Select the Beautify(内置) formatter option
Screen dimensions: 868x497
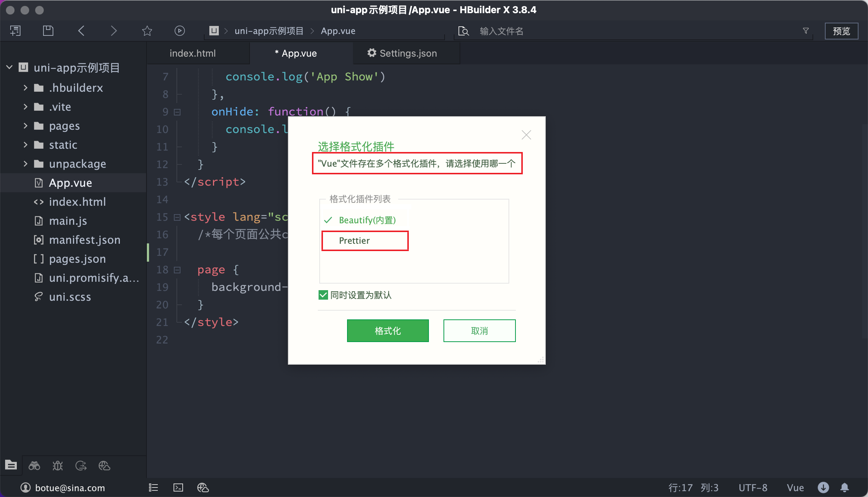(x=367, y=220)
